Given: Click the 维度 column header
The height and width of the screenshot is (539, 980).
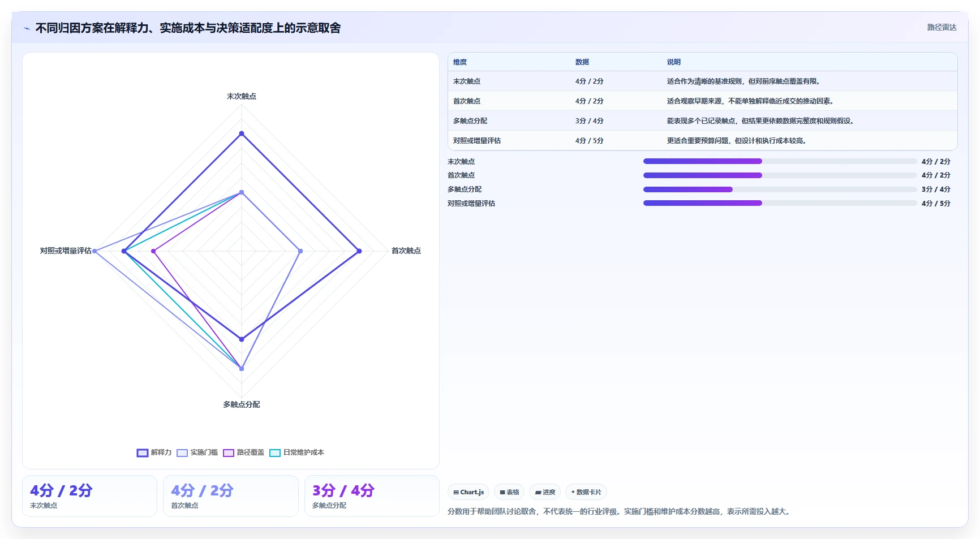Looking at the screenshot, I should [460, 62].
